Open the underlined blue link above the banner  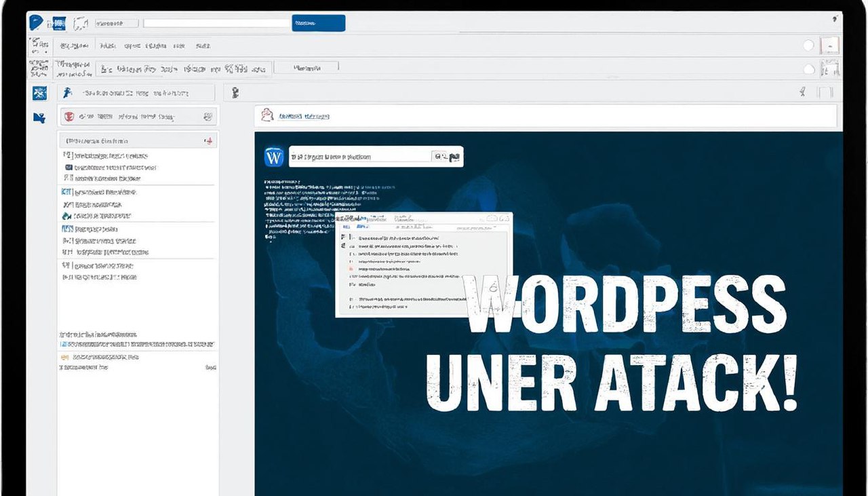click(x=304, y=116)
